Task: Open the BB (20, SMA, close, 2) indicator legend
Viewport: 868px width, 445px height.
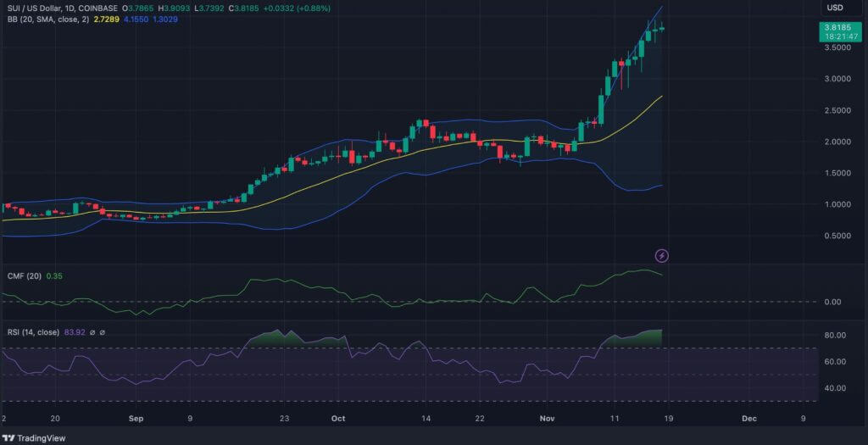Action: 50,19
